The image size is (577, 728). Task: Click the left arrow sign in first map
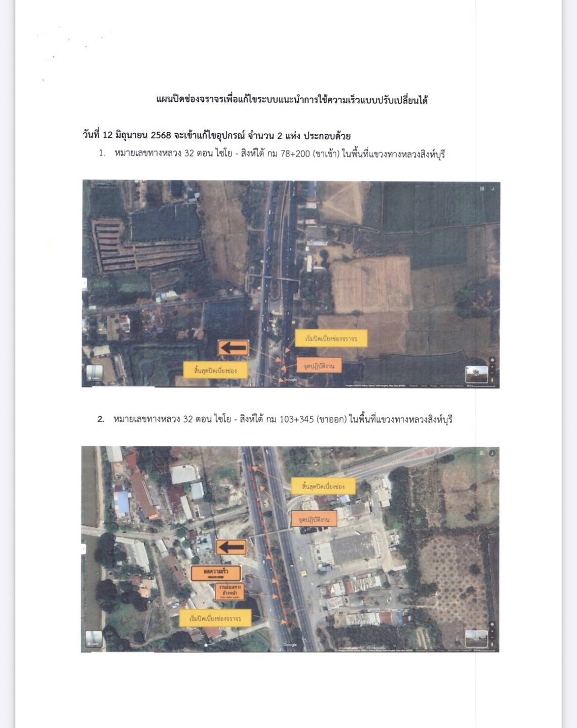(234, 348)
